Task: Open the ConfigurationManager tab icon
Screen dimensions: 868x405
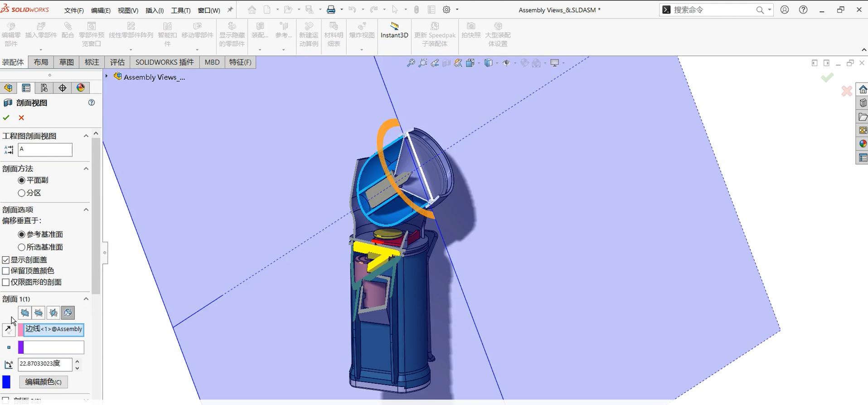Action: [x=44, y=88]
